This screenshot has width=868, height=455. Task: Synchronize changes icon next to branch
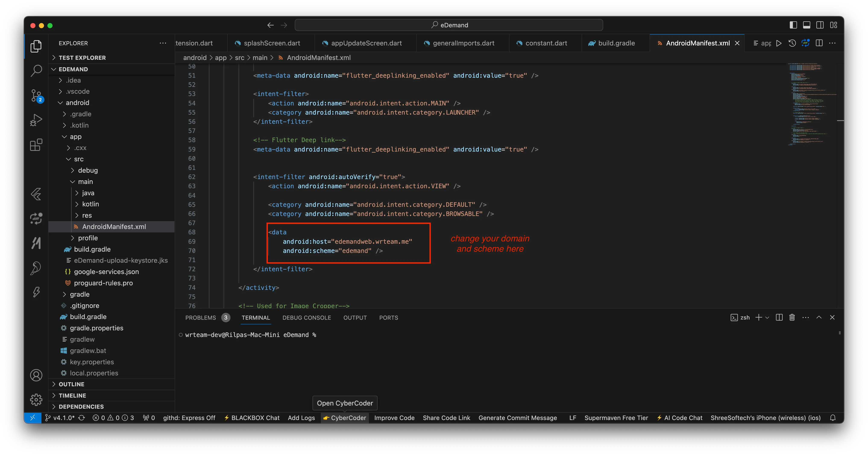[x=82, y=418]
